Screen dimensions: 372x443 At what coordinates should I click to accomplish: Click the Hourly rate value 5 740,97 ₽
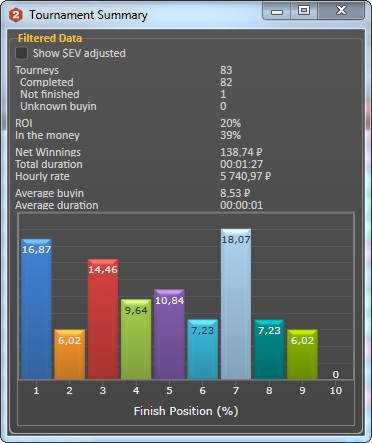(245, 176)
